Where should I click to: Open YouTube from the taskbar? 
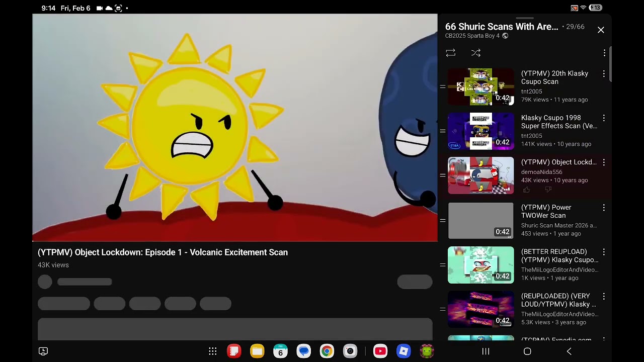(x=380, y=351)
